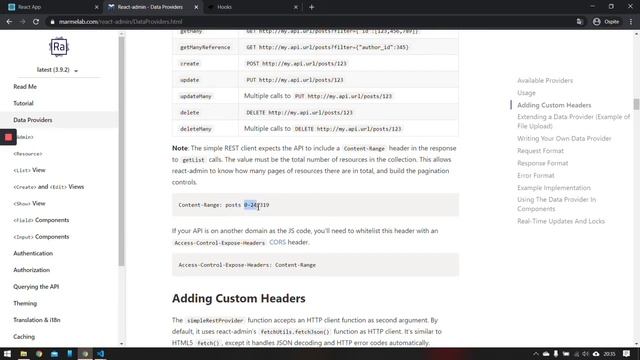Viewport: 640px width, 360px height.
Task: Open the translate page icon in address bar
Action: (x=580, y=22)
